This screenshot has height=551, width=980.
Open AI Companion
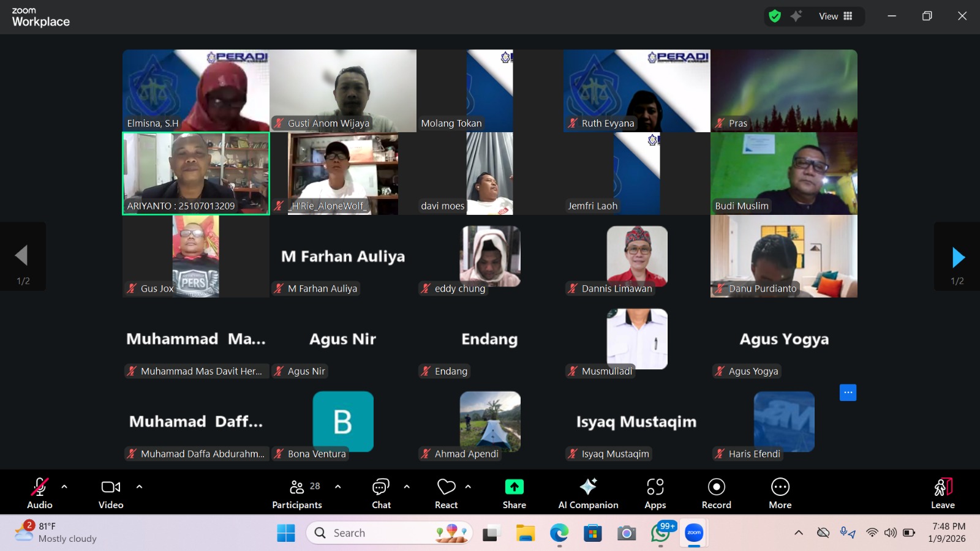pyautogui.click(x=588, y=494)
